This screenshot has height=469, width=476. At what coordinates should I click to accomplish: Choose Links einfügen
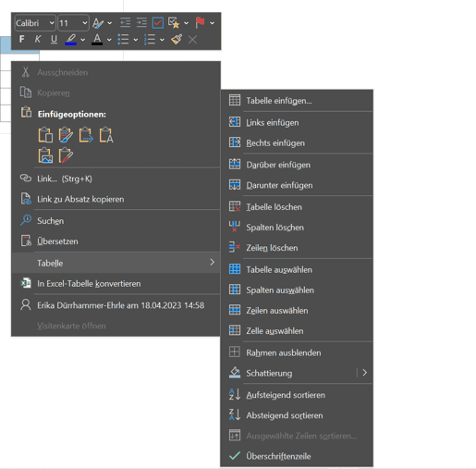[297, 122]
